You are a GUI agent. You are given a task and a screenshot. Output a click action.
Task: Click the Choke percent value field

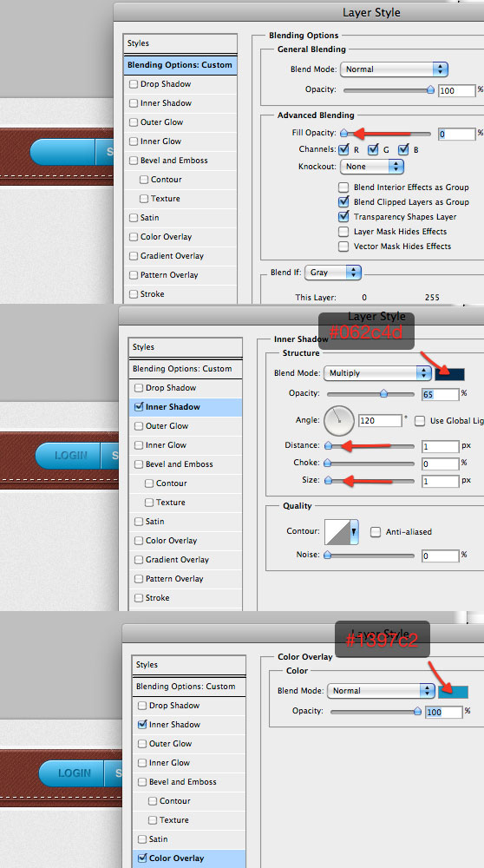tap(441, 464)
